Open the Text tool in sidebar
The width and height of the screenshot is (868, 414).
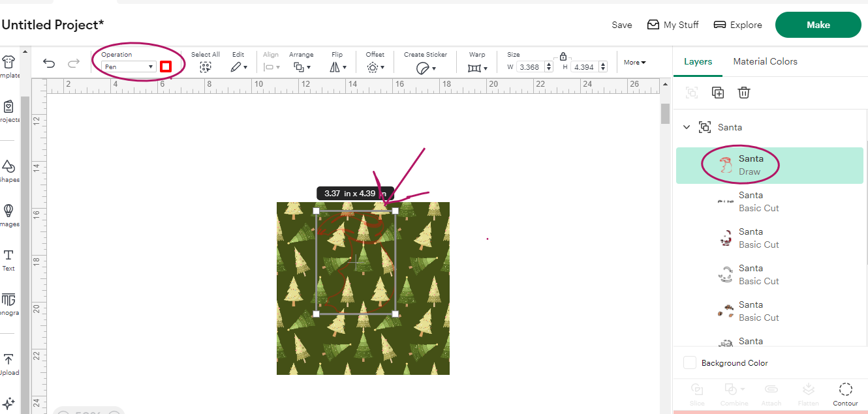pyautogui.click(x=8, y=259)
